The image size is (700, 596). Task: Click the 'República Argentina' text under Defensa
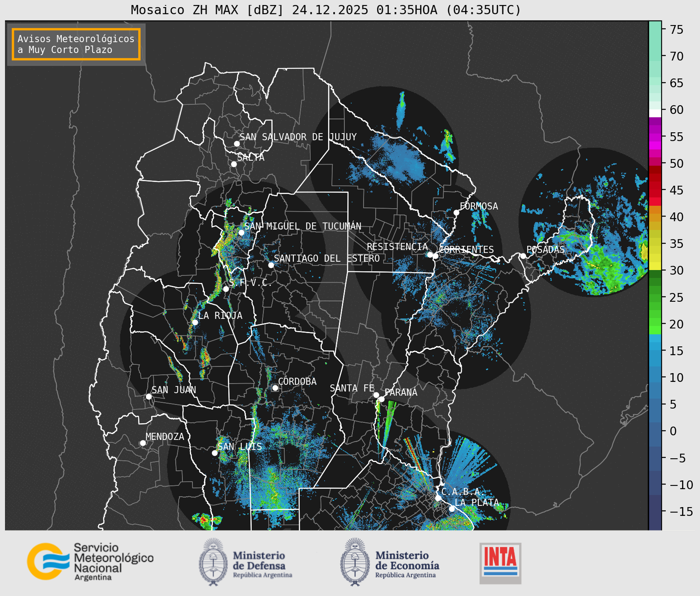point(263,575)
